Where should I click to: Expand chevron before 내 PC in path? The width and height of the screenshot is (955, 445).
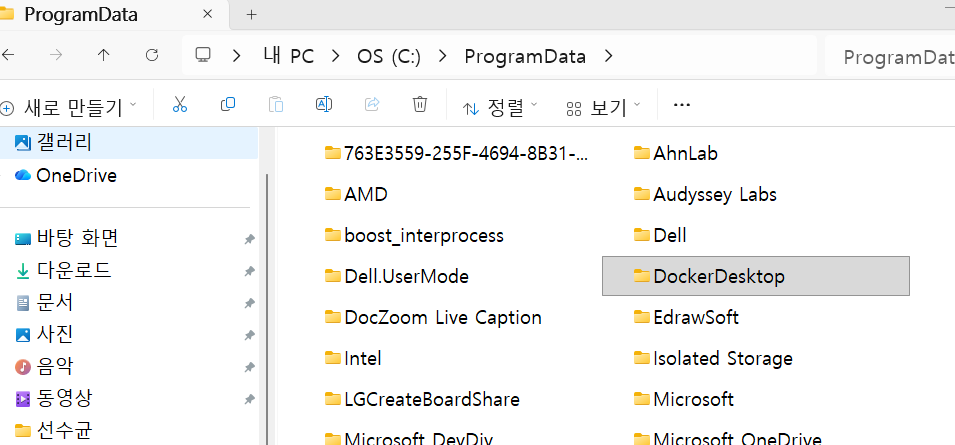click(x=237, y=56)
